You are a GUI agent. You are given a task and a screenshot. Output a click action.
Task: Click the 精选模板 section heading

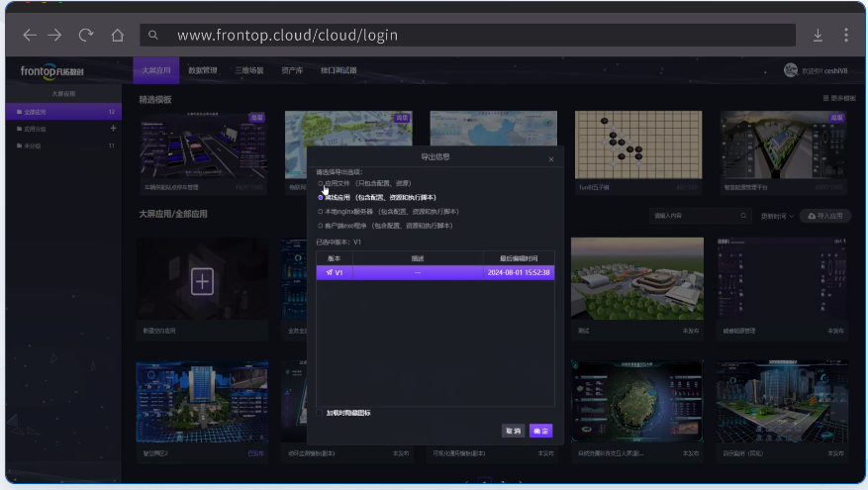(x=155, y=100)
